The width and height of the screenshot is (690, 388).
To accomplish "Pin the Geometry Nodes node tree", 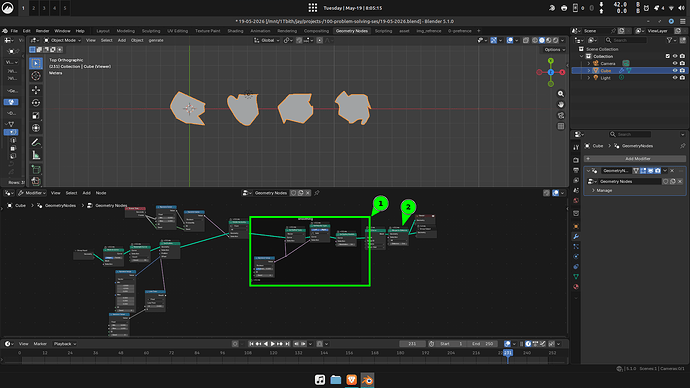I will (317, 193).
